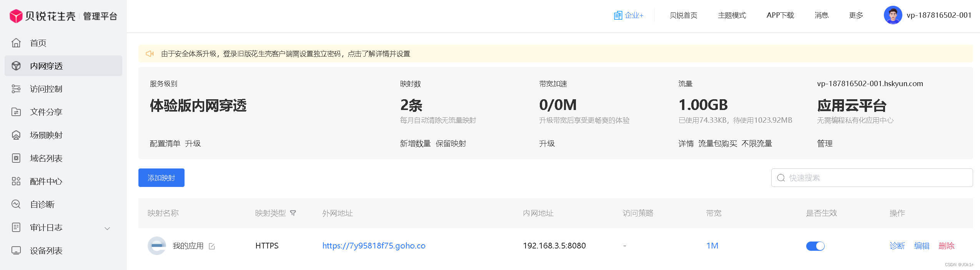
Task: Click APP下载 in the top bar
Action: tap(780, 15)
